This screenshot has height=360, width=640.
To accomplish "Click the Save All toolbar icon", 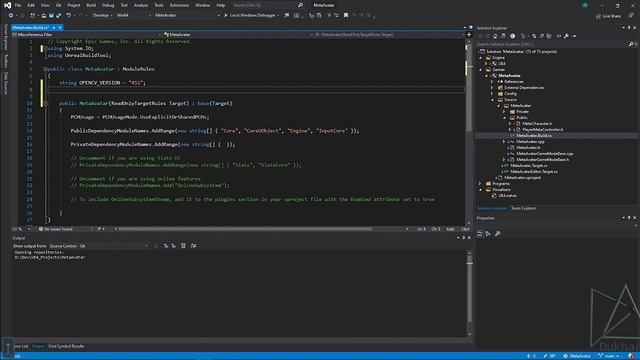I will coord(58,16).
